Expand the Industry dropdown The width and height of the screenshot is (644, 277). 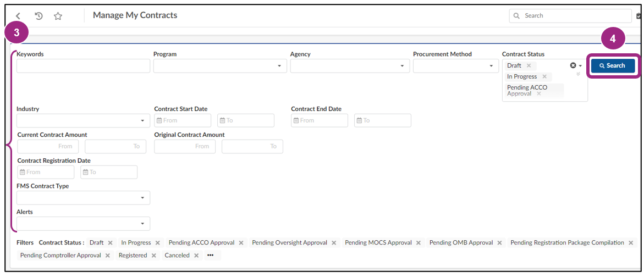tap(83, 120)
